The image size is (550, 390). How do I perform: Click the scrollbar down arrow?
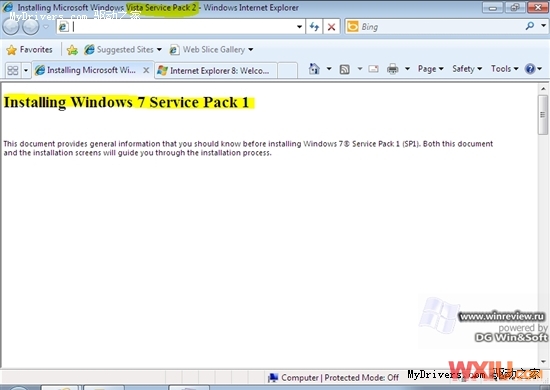click(543, 362)
